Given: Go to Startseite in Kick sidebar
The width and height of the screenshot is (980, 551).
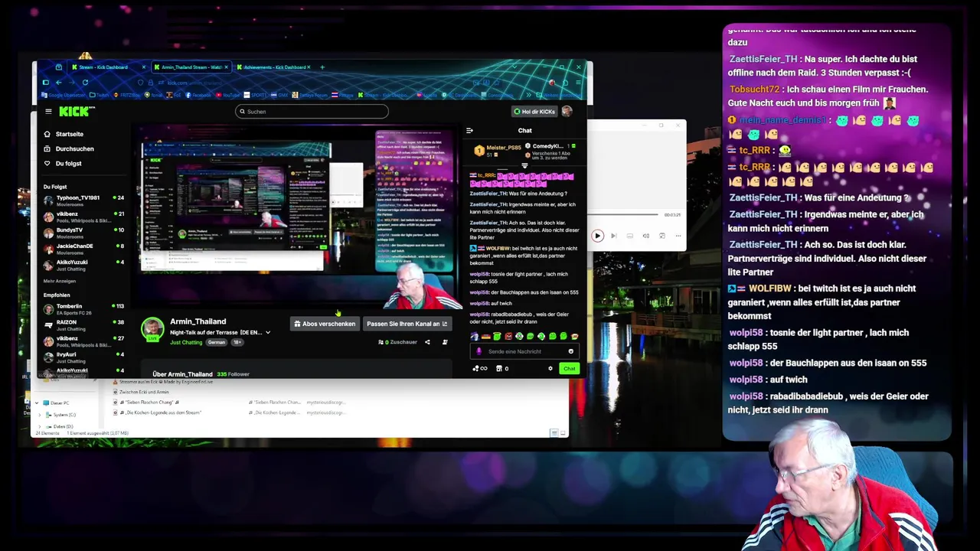Looking at the screenshot, I should [x=64, y=134].
